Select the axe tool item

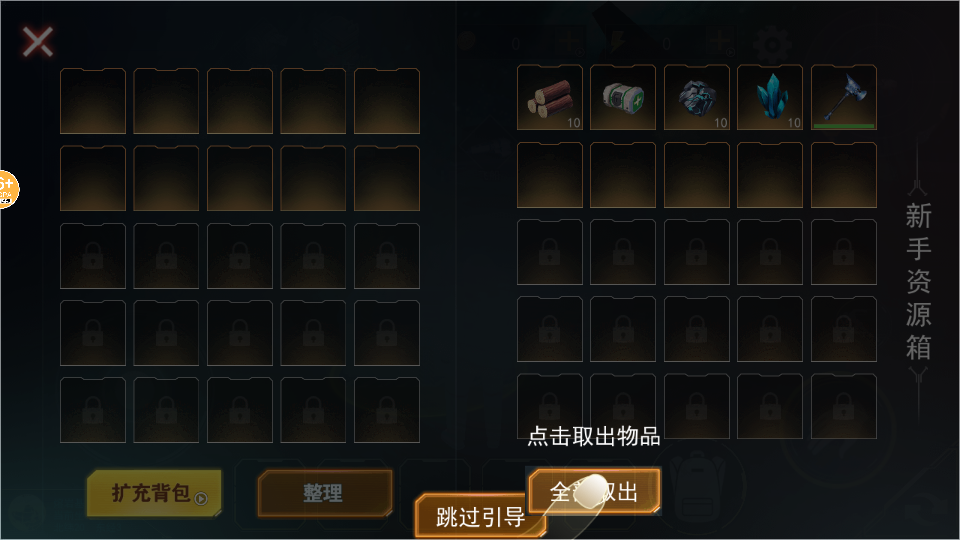844,97
